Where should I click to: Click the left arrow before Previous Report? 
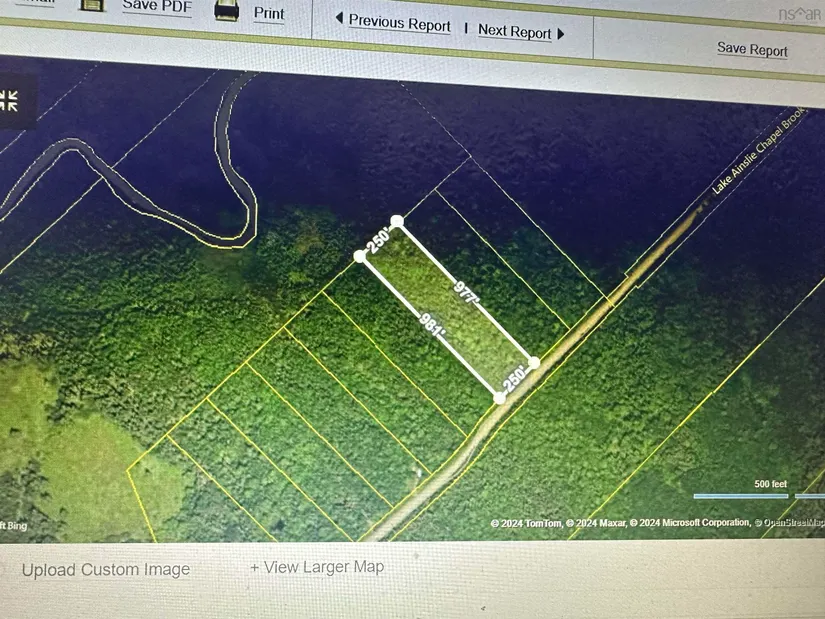point(339,19)
